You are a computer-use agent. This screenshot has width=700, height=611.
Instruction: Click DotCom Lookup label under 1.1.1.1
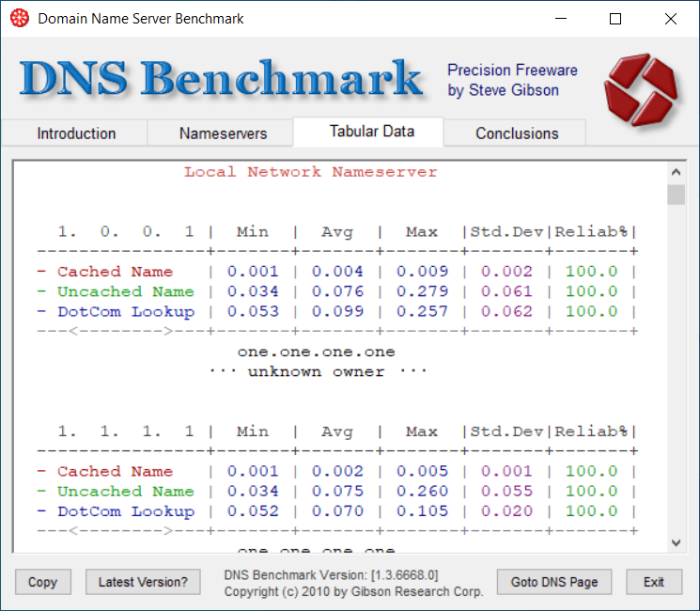coord(126,511)
